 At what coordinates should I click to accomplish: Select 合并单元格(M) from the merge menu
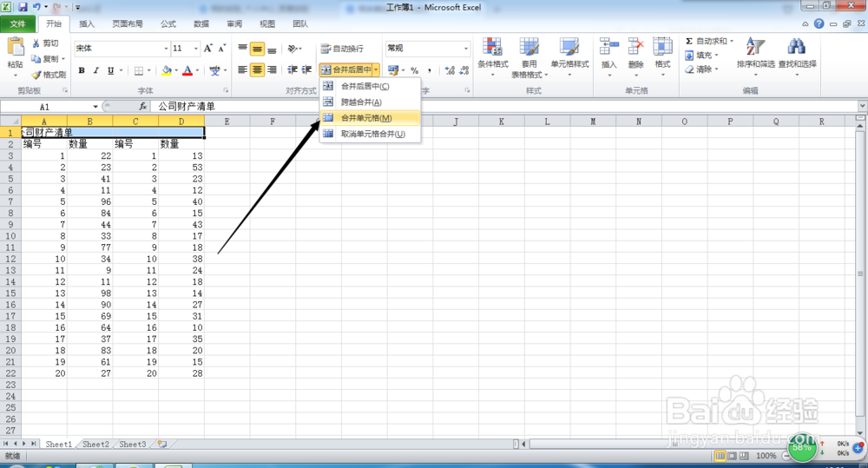[x=371, y=118]
